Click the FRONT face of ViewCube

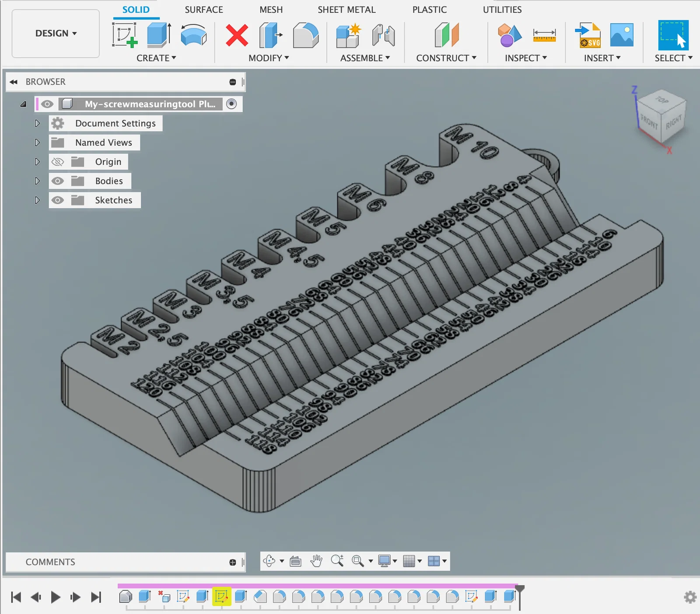click(649, 122)
